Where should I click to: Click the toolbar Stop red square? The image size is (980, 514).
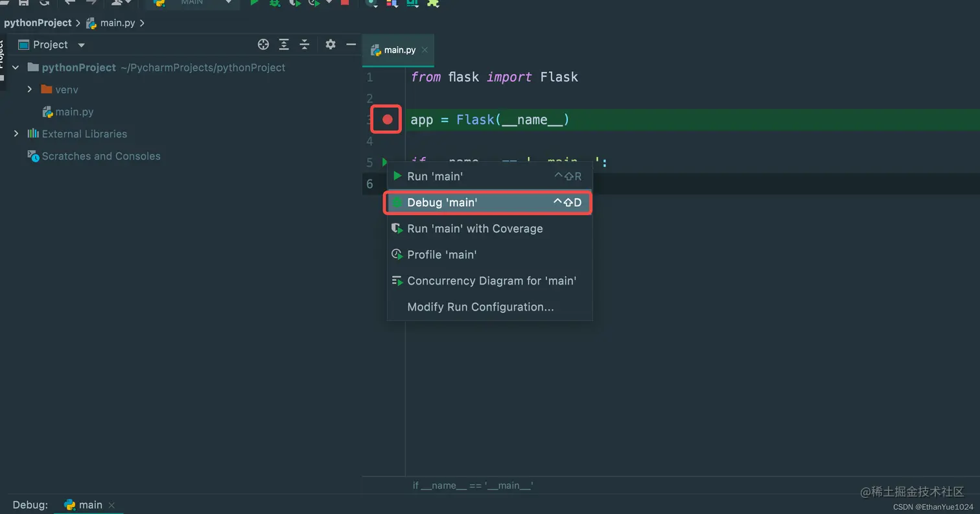(x=345, y=3)
